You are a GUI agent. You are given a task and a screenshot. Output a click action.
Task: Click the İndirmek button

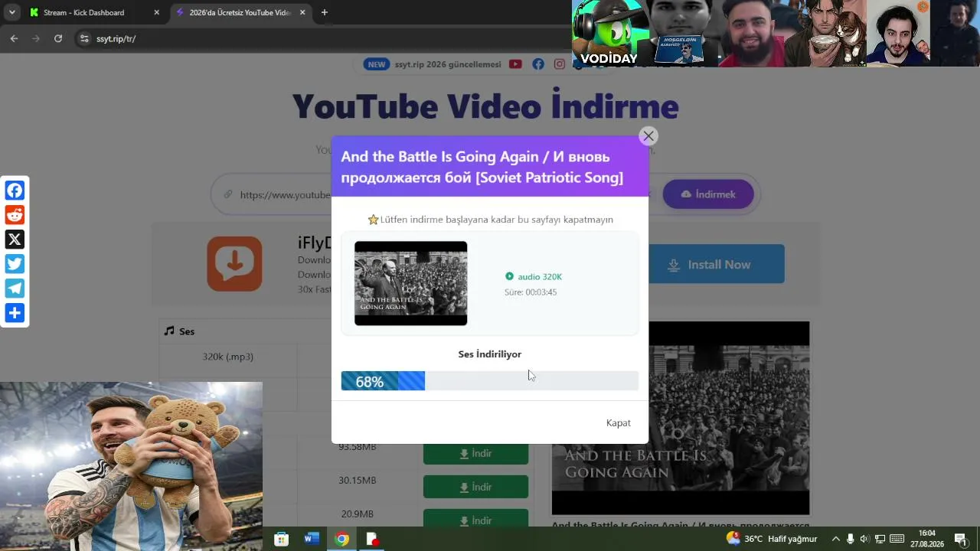coord(708,194)
